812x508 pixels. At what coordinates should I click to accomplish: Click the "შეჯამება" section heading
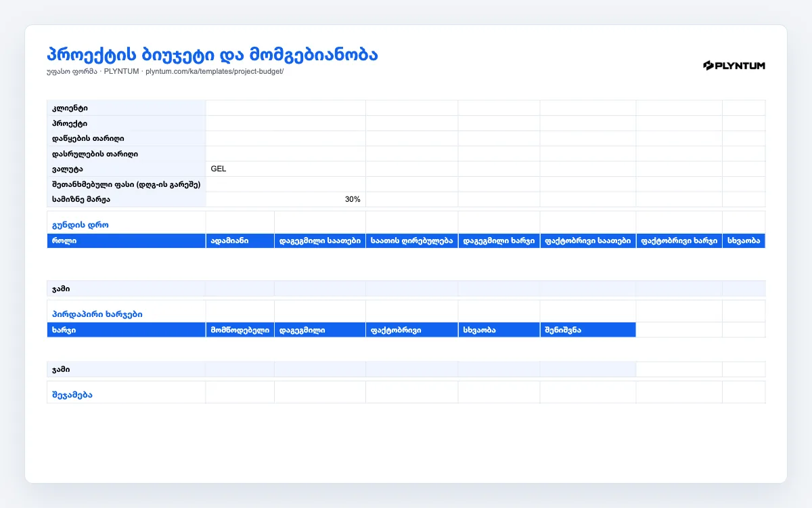coord(72,395)
